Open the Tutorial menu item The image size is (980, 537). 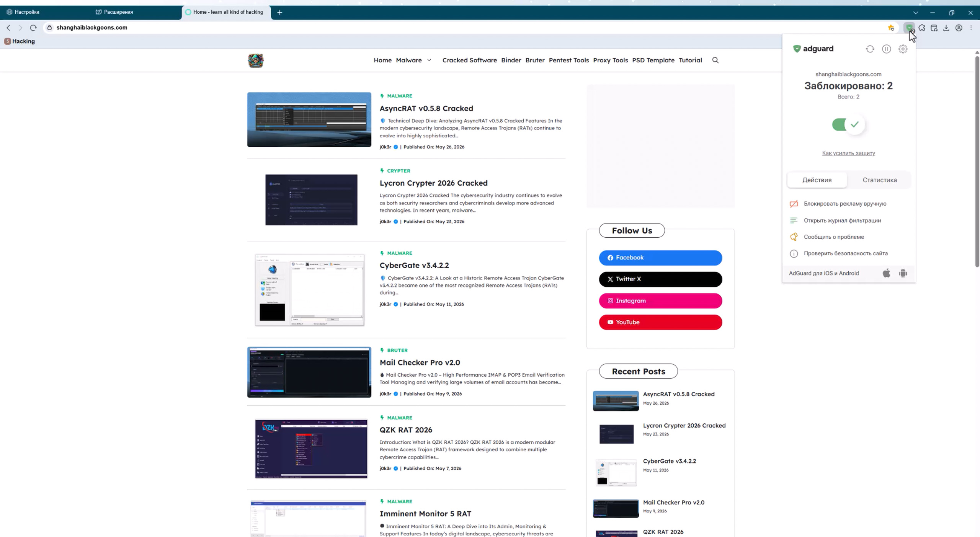[690, 60]
